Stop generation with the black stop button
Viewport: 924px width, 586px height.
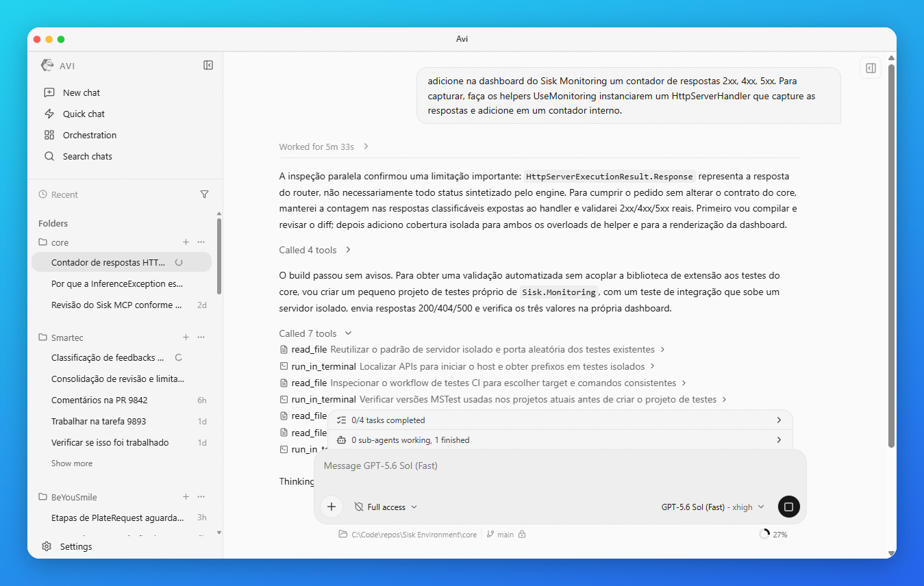click(788, 507)
